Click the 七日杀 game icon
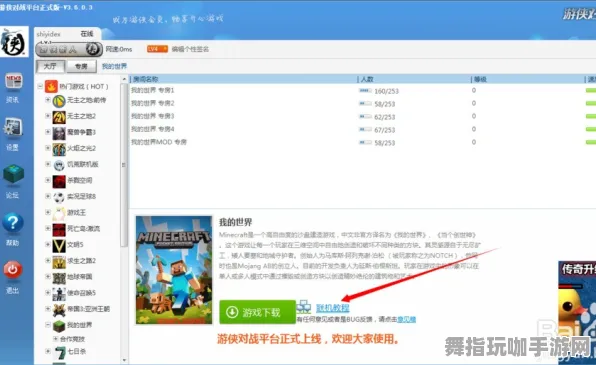 tap(59, 352)
